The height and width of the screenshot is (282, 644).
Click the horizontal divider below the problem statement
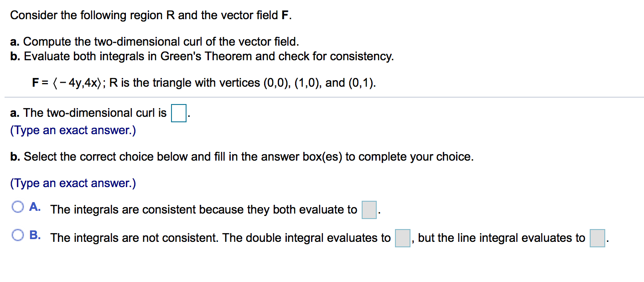coord(324,97)
